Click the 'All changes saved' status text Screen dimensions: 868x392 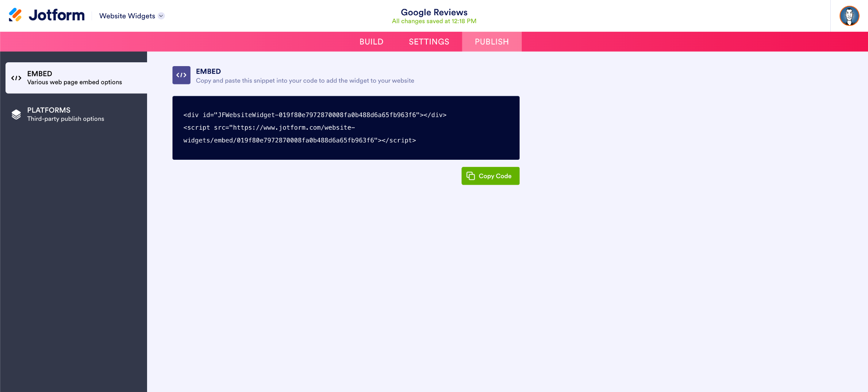(x=434, y=21)
